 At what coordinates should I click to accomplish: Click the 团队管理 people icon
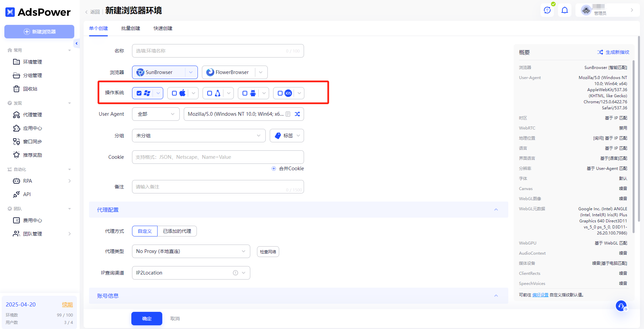click(16, 234)
